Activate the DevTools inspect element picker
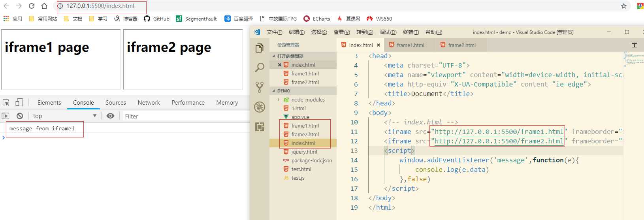 [6, 103]
